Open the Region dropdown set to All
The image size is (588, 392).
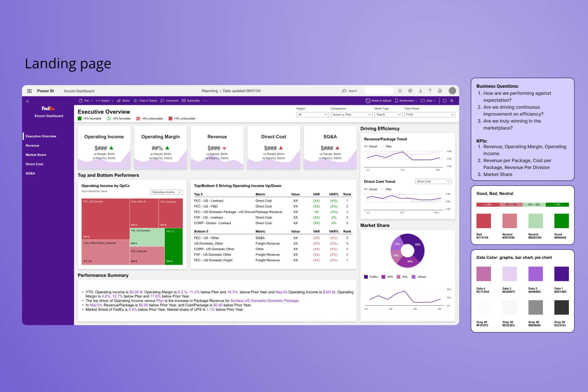[x=313, y=115]
